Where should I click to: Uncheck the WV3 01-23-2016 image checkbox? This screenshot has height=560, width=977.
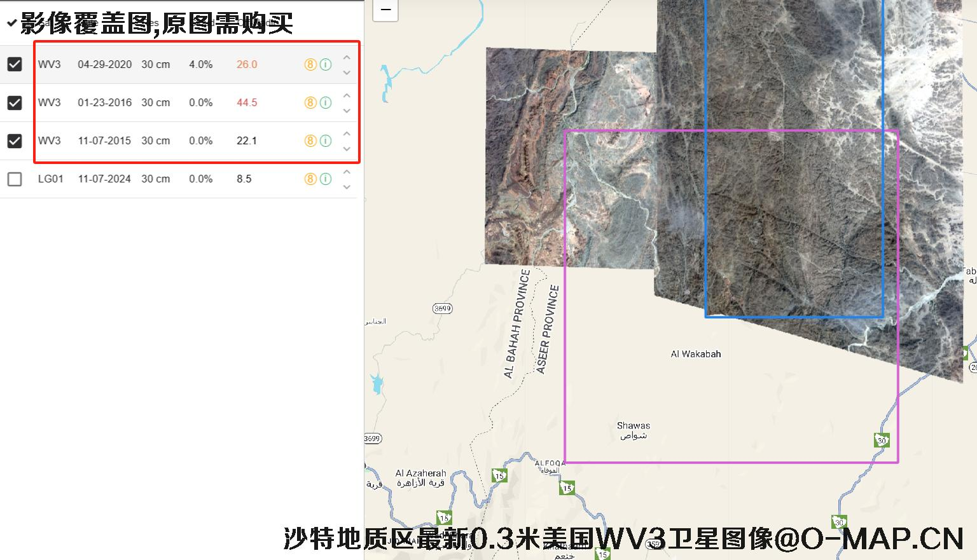pyautogui.click(x=15, y=102)
